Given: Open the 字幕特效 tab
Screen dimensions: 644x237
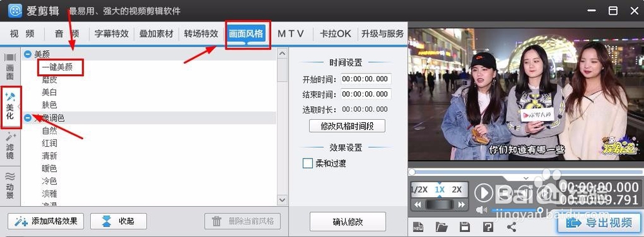Looking at the screenshot, I should click(x=111, y=33).
